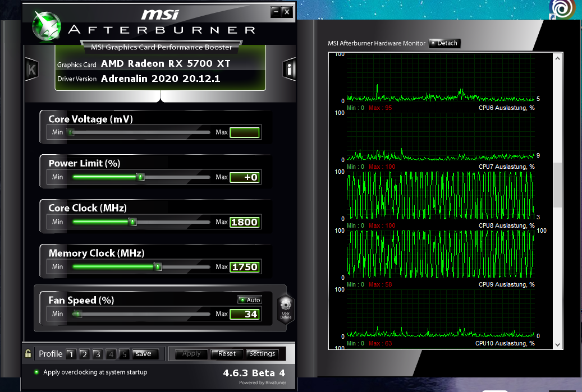The image size is (582, 392).
Task: Click the Max : 58 readout
Action: pyautogui.click(x=381, y=285)
